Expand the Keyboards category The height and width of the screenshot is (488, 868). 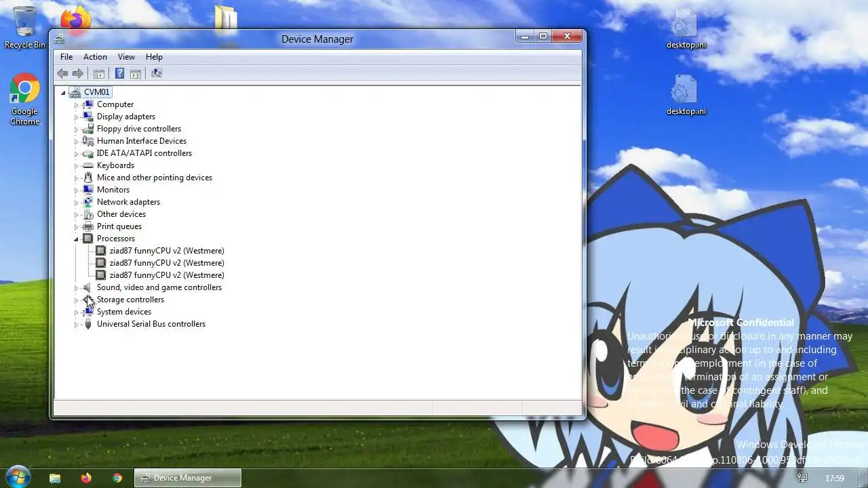pyautogui.click(x=76, y=166)
